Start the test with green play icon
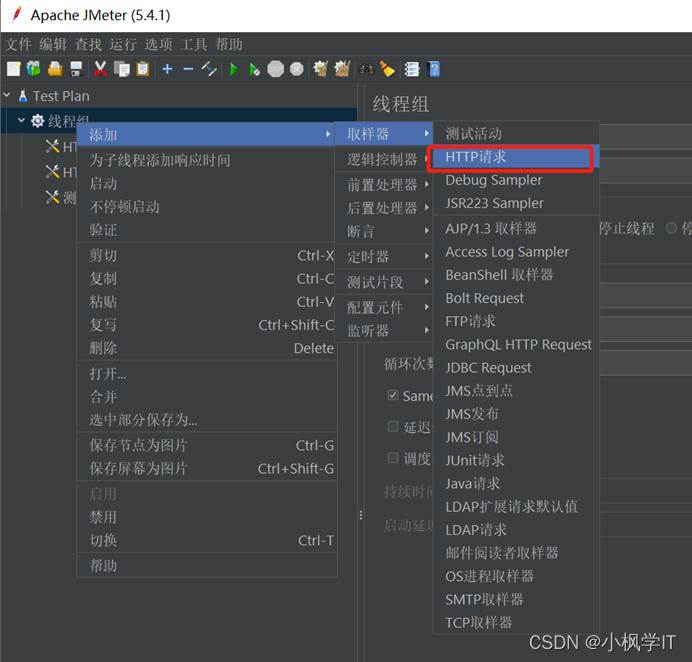Screen dimensions: 692x662 [234, 69]
